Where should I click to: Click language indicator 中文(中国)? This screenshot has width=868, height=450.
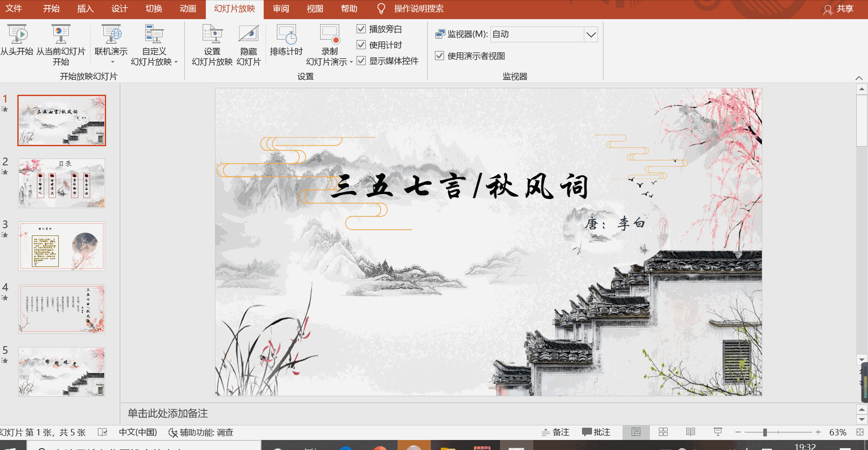tap(138, 432)
